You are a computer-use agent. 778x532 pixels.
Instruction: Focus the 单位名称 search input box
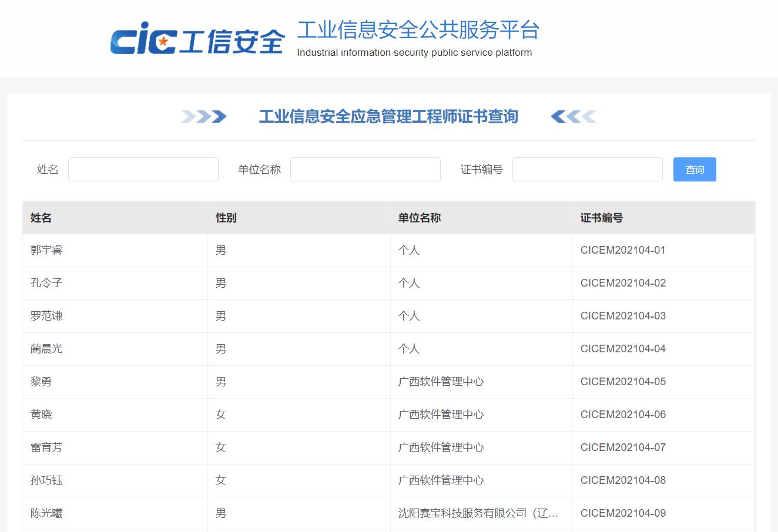[x=365, y=170]
